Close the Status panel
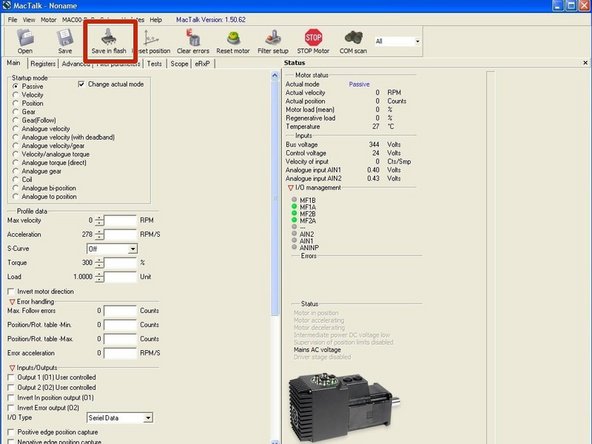Screen dimensions: 592x444 (x=585, y=63)
